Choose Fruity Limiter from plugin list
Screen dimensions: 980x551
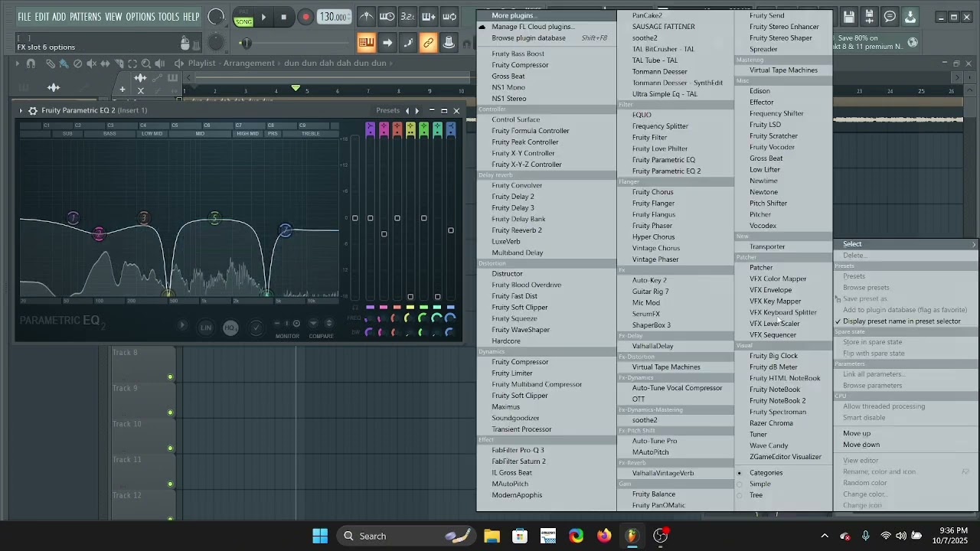click(512, 373)
